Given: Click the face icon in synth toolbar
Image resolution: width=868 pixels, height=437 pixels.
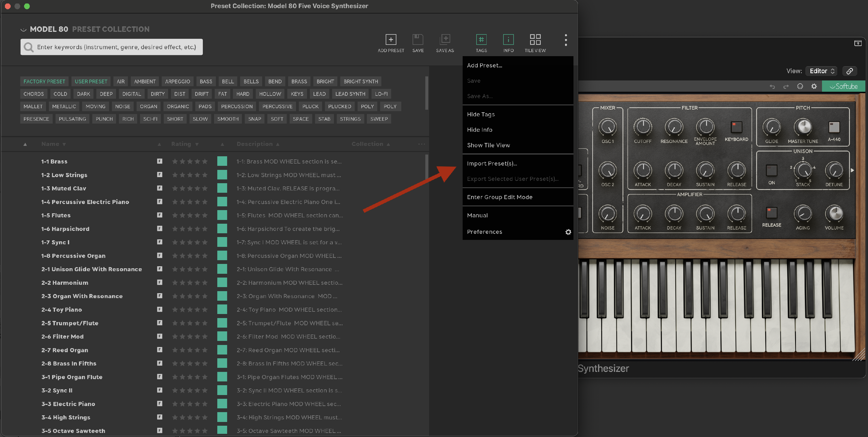Looking at the screenshot, I should [800, 86].
